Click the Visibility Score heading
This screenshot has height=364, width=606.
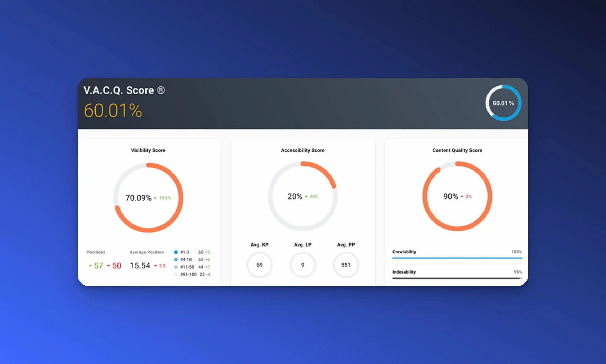pyautogui.click(x=148, y=150)
